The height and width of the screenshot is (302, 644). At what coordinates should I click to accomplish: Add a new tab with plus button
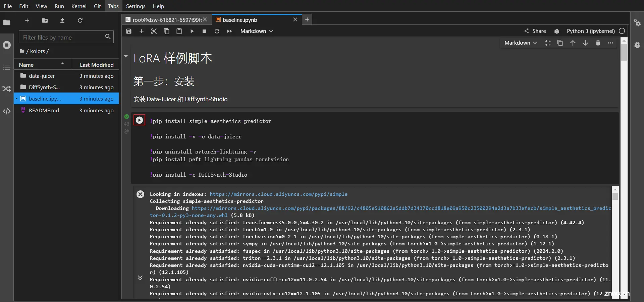coord(307,19)
